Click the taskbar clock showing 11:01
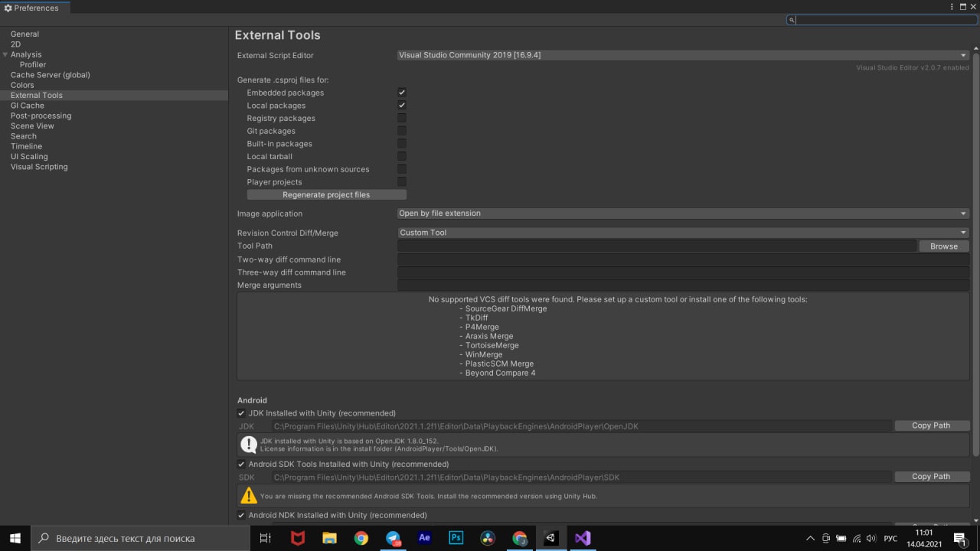The width and height of the screenshot is (980, 551). 924,538
